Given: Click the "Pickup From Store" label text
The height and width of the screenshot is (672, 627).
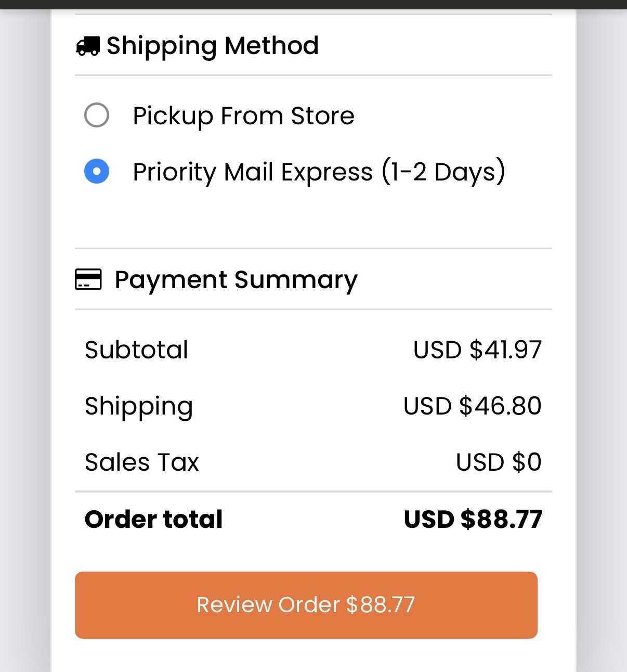Looking at the screenshot, I should pos(243,115).
